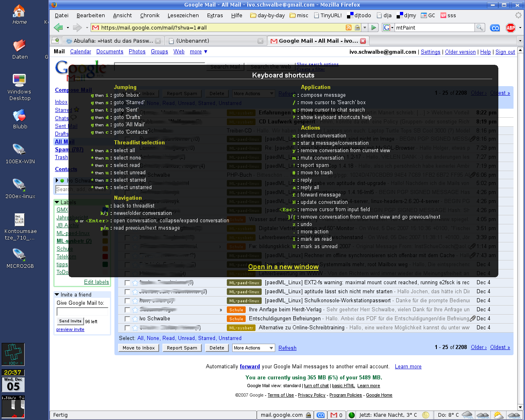The image size is (525, 420).
Task: Click the Adblock Plus ABP icon
Action: [511, 28]
